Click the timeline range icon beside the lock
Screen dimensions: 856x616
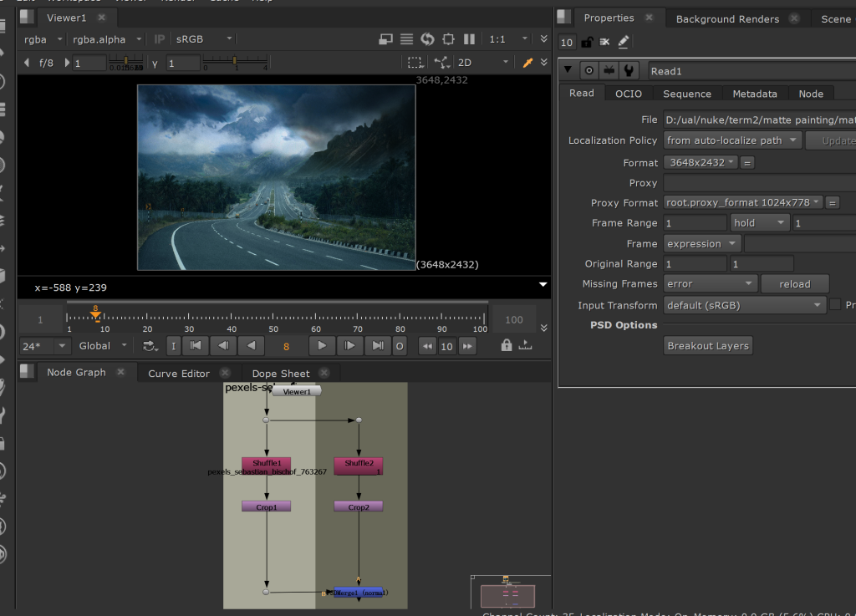click(525, 345)
